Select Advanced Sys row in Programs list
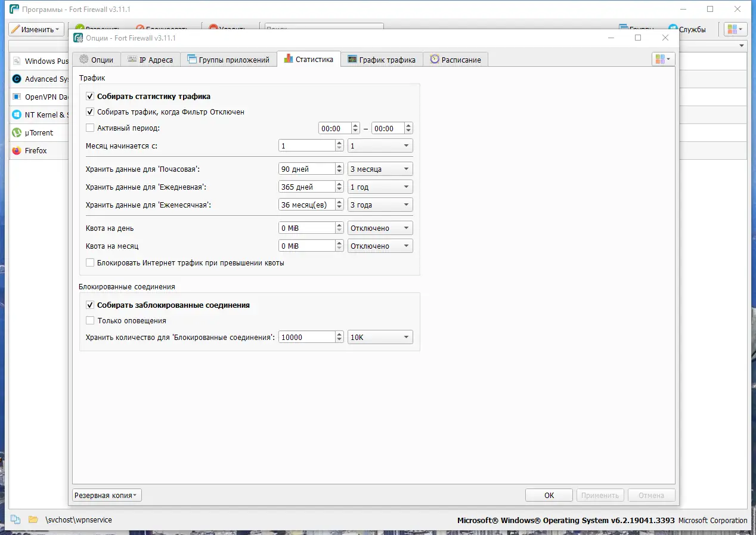 (x=39, y=79)
